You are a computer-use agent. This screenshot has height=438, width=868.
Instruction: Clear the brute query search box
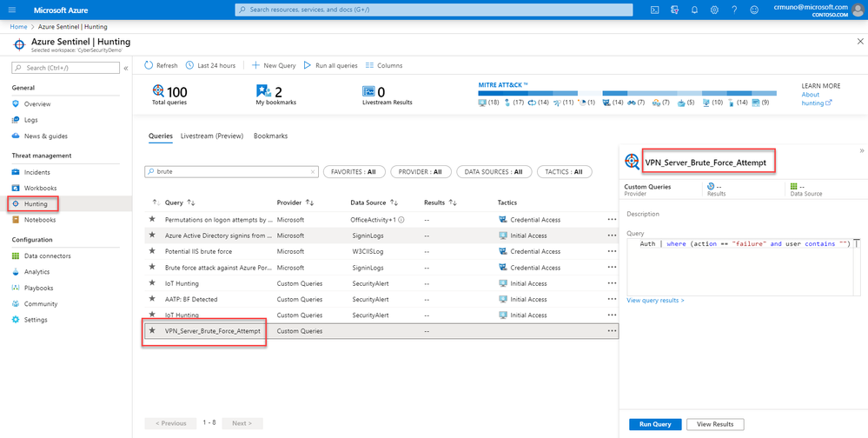[x=314, y=172]
